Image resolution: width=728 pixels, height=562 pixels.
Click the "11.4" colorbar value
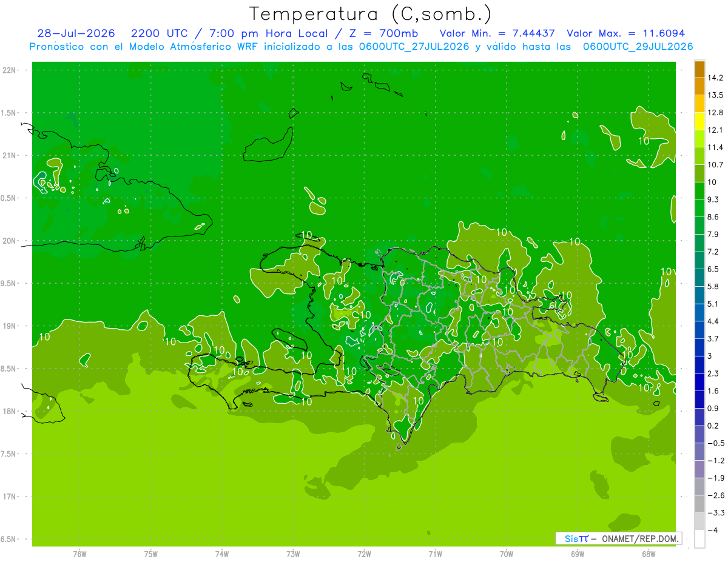[x=715, y=147]
